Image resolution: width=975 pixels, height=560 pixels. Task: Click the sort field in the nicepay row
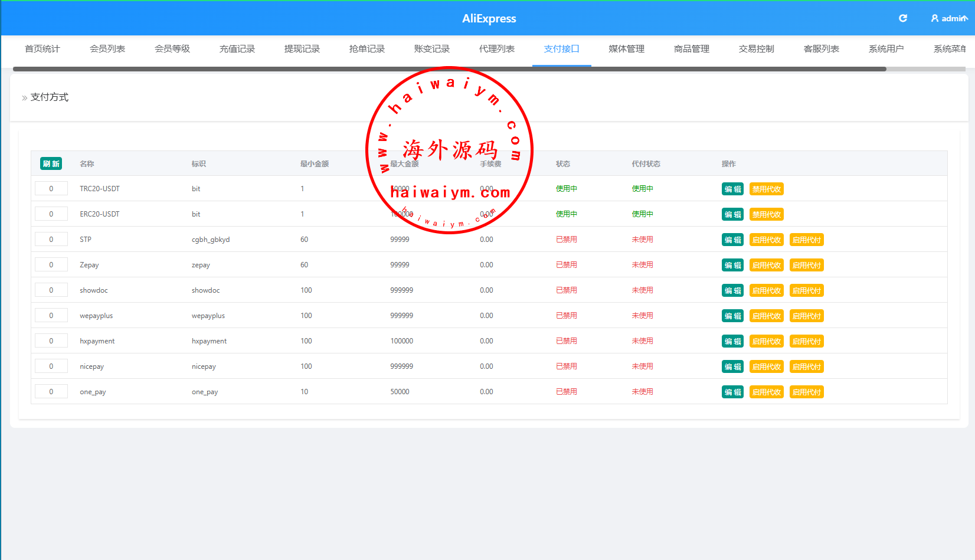pos(51,366)
